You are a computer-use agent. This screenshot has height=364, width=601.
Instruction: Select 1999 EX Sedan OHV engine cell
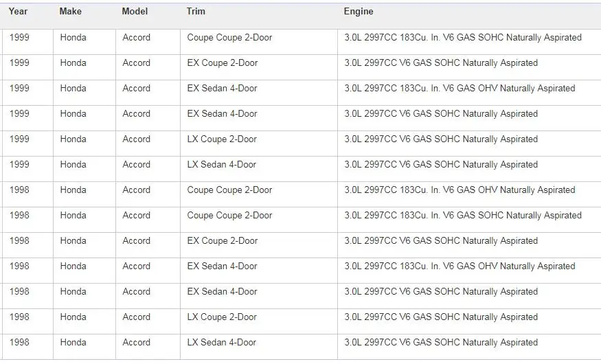[x=469, y=93]
